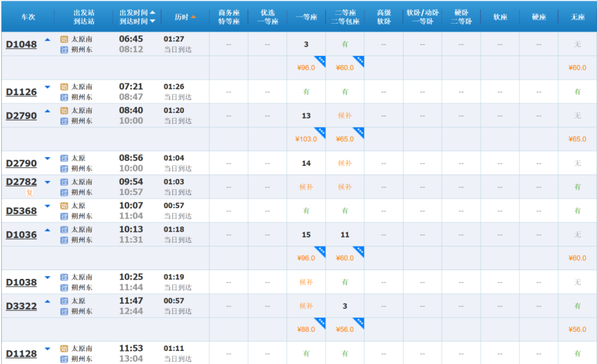Toggle the descending sort arrow on 到达时间
The width and height of the screenshot is (597, 364).
click(152, 22)
